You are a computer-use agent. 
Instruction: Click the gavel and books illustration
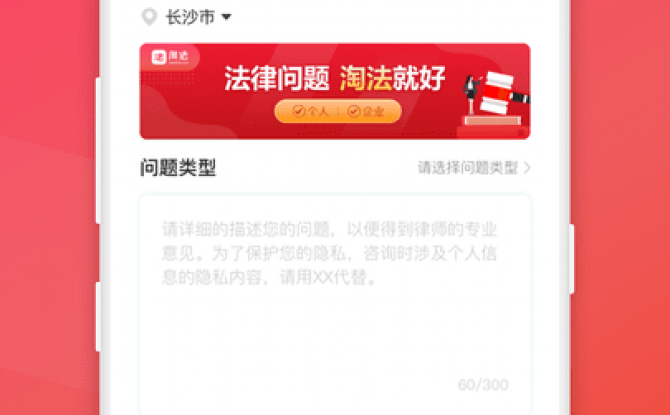502,99
